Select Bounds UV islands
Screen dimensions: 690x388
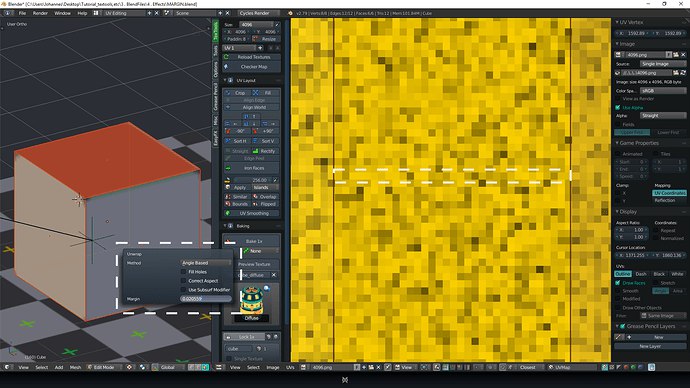(238, 204)
